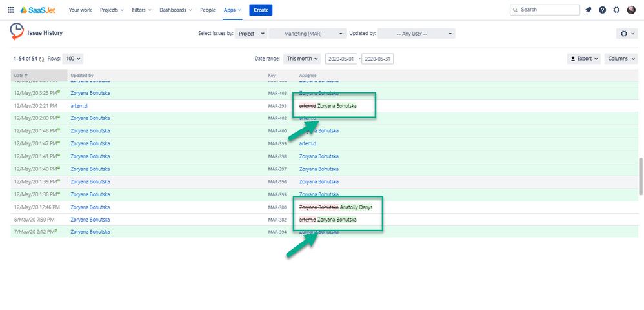Expand the Dashboards menu

click(176, 10)
